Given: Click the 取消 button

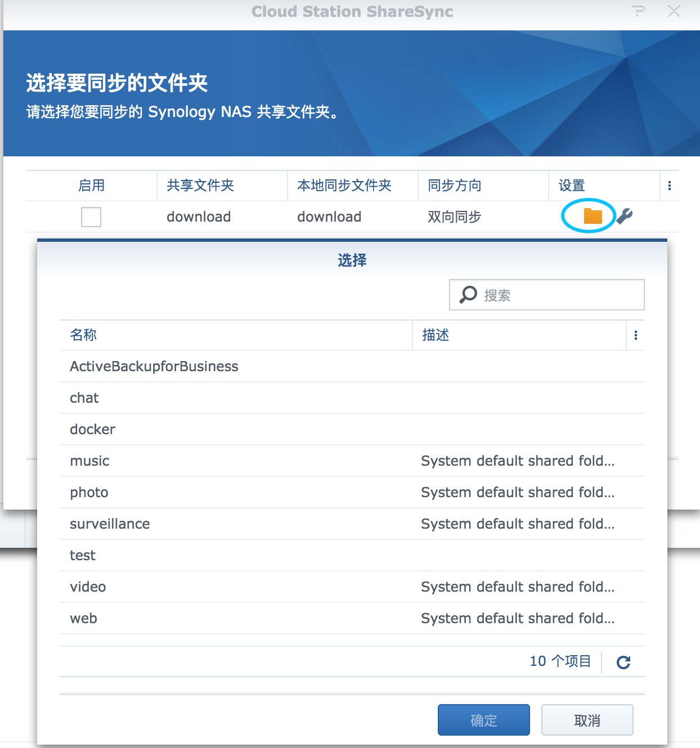Looking at the screenshot, I should 587,720.
